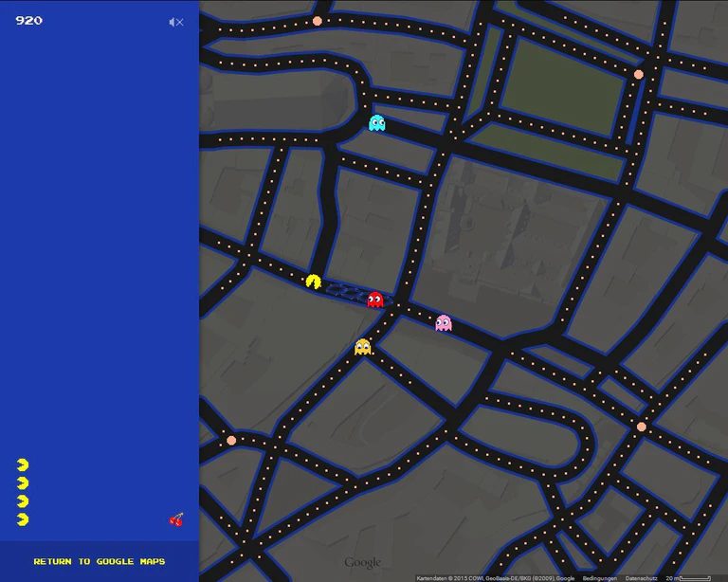Click the power pellet at lower-right intersection
The width and height of the screenshot is (728, 582).
pyautogui.click(x=641, y=427)
